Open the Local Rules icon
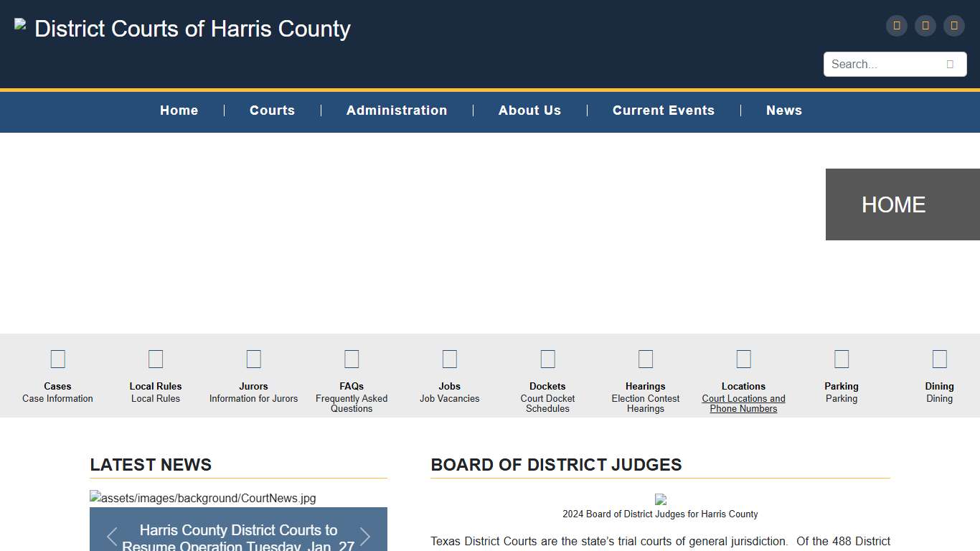Image resolution: width=980 pixels, height=551 pixels. [156, 359]
